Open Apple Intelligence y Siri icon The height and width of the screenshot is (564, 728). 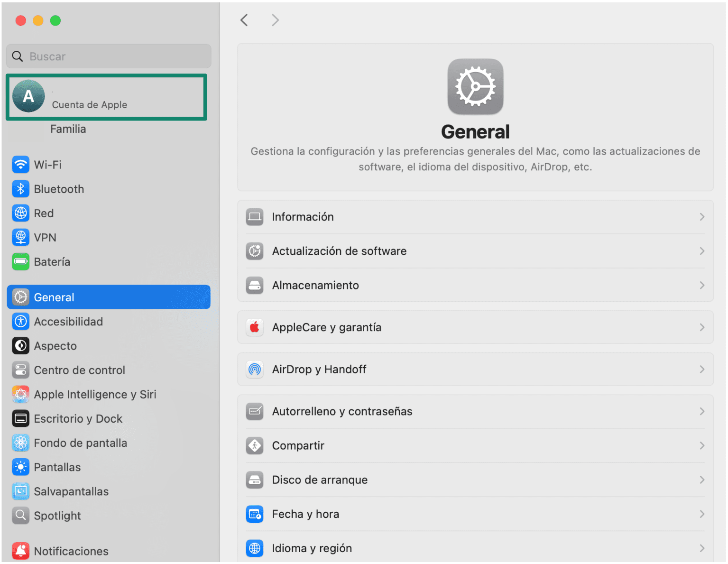pyautogui.click(x=20, y=394)
